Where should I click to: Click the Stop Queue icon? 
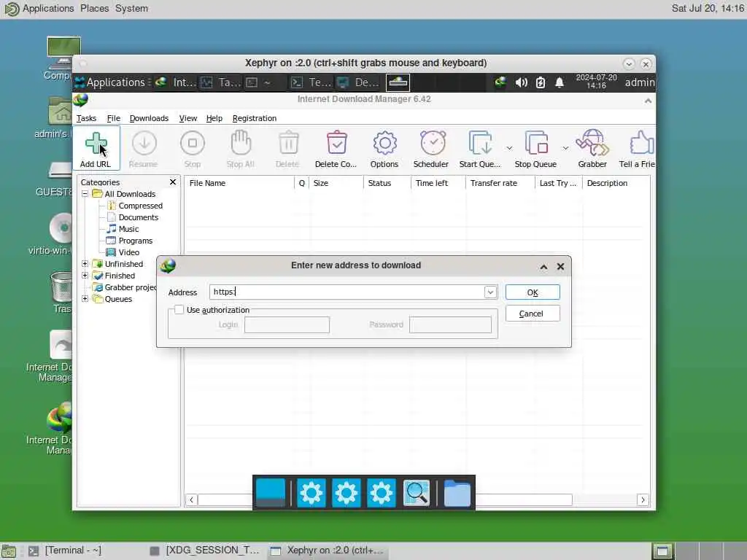536,142
